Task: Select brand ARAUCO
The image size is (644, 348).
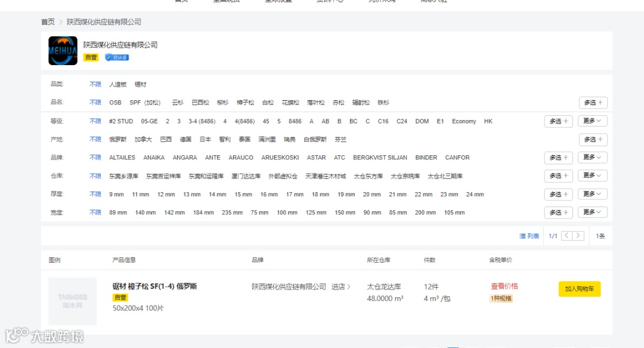Action: pos(241,158)
